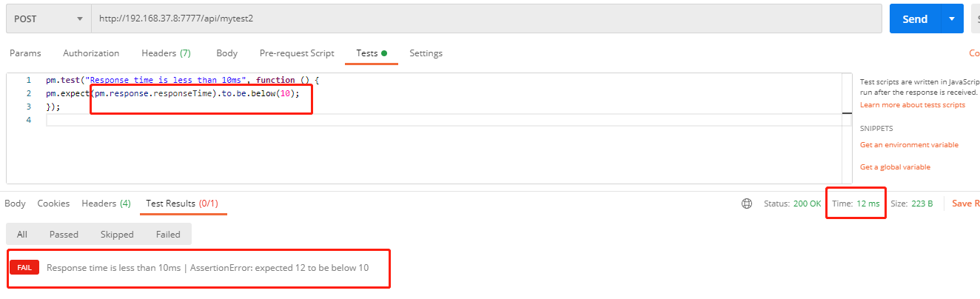The image size is (980, 299).
Task: Select the Headers (7) request tab
Action: click(166, 53)
